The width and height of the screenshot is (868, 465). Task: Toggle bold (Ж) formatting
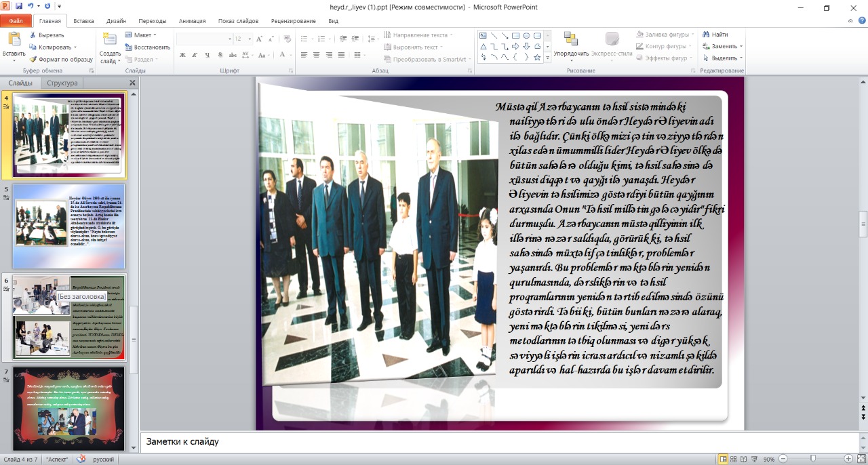pos(182,55)
